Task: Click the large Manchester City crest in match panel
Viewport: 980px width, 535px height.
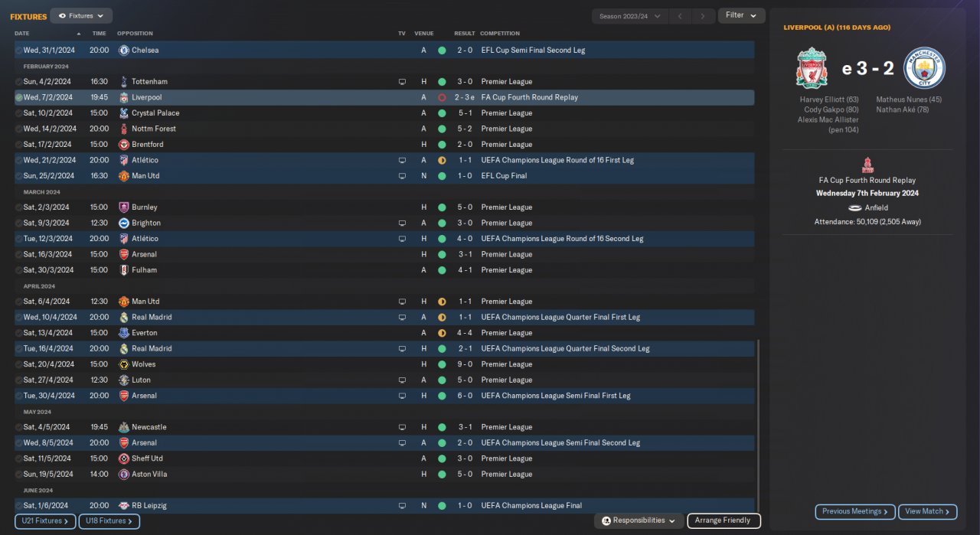Action: click(x=925, y=68)
